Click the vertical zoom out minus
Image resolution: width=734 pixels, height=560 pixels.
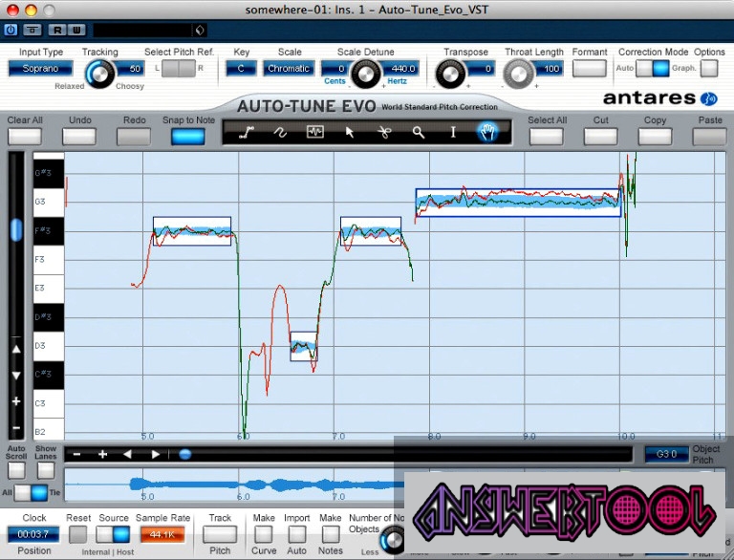click(x=16, y=427)
